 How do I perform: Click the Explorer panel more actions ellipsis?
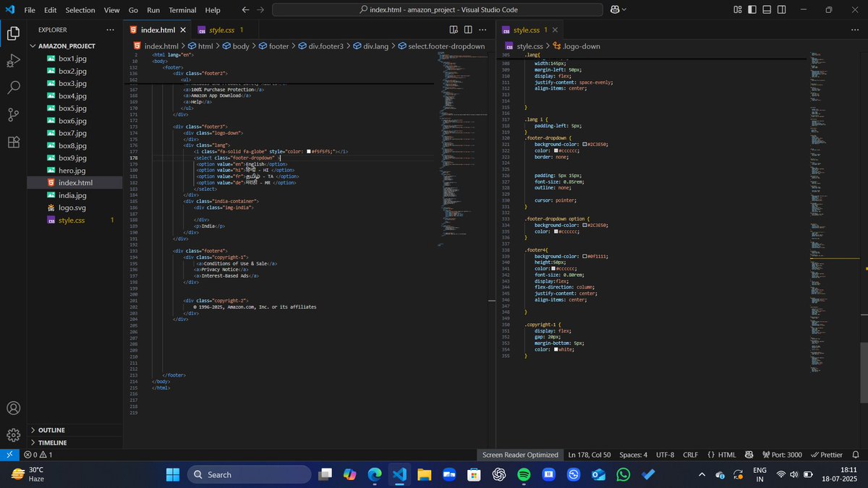coord(110,30)
